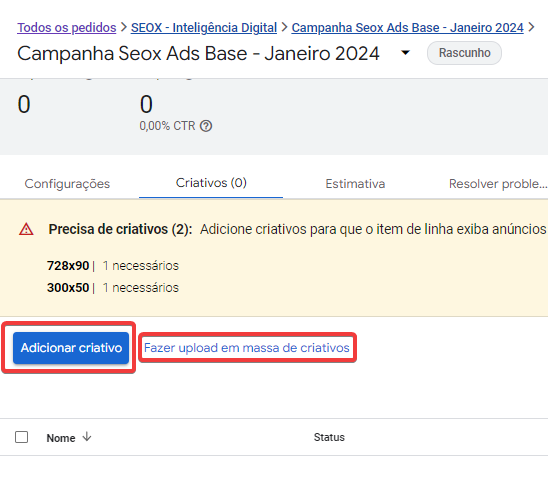This screenshot has width=548, height=478.
Task: Click the Nome sort arrow icon
Action: (x=87, y=437)
